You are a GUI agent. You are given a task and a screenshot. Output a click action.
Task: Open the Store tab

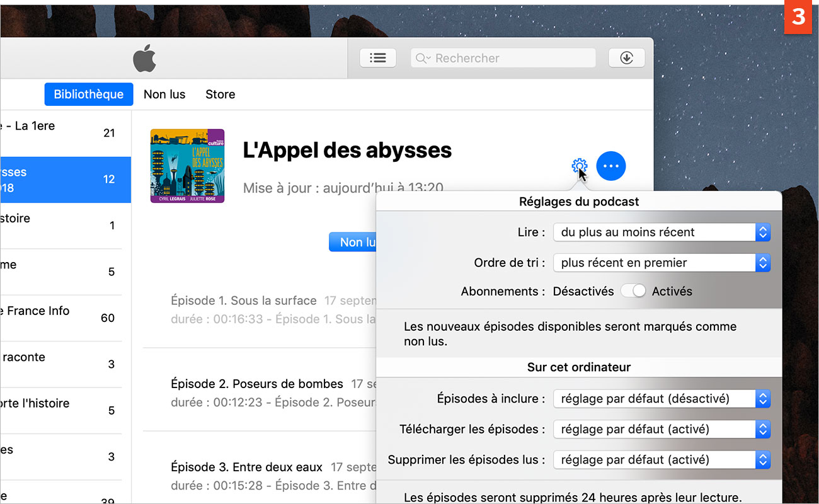(220, 94)
